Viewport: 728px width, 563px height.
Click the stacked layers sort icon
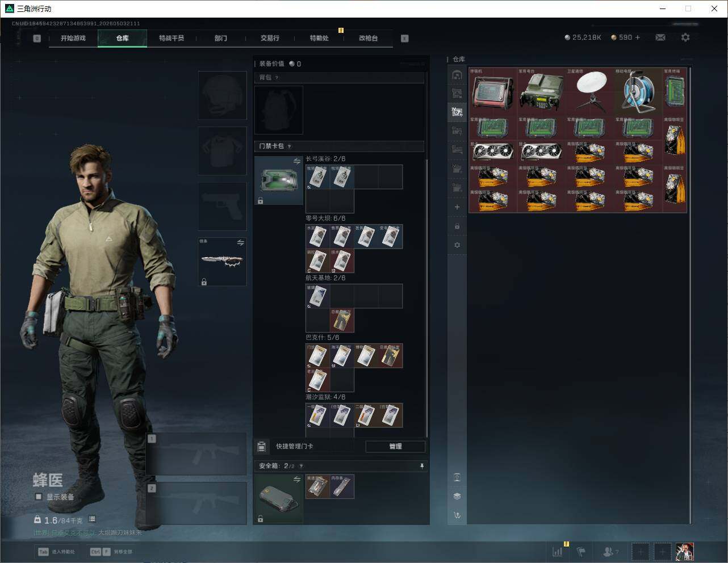(457, 496)
